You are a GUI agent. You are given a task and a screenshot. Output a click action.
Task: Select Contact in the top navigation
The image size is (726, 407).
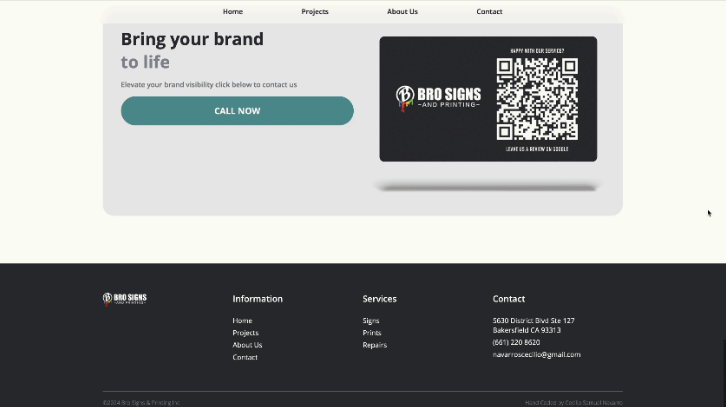pos(489,12)
